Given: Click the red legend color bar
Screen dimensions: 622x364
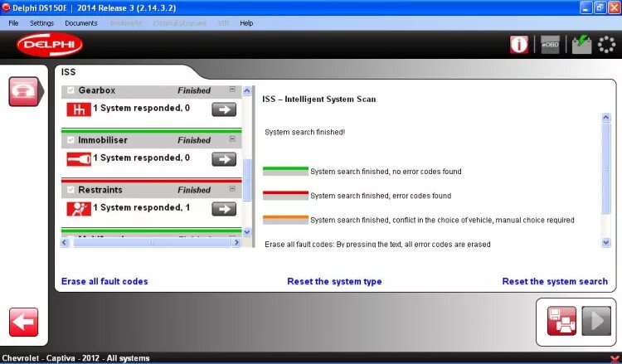Looking at the screenshot, I should pyautogui.click(x=285, y=195).
